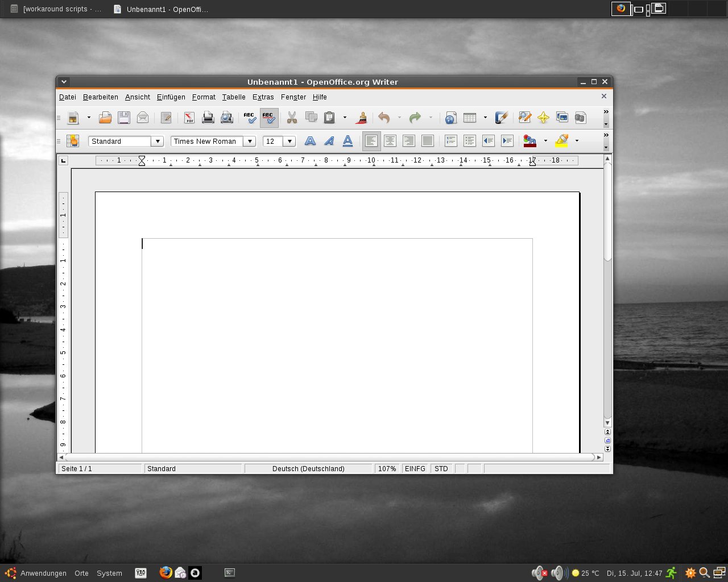Screen dimensions: 728x582
Task: Insert a Hyperlink icon
Action: pos(451,118)
